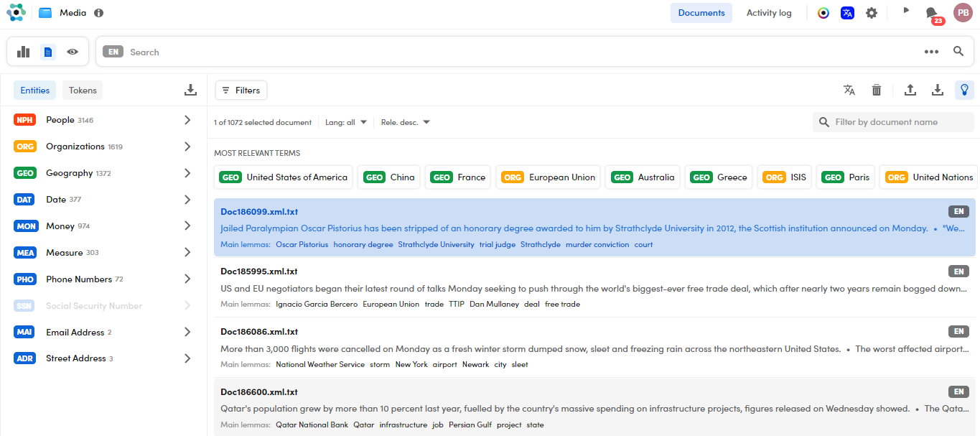This screenshot has width=980, height=436.
Task: Click the bar chart view icon
Action: (24, 52)
